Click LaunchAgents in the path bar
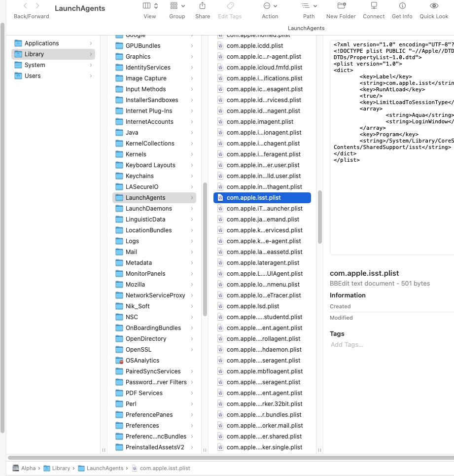 click(x=101, y=468)
